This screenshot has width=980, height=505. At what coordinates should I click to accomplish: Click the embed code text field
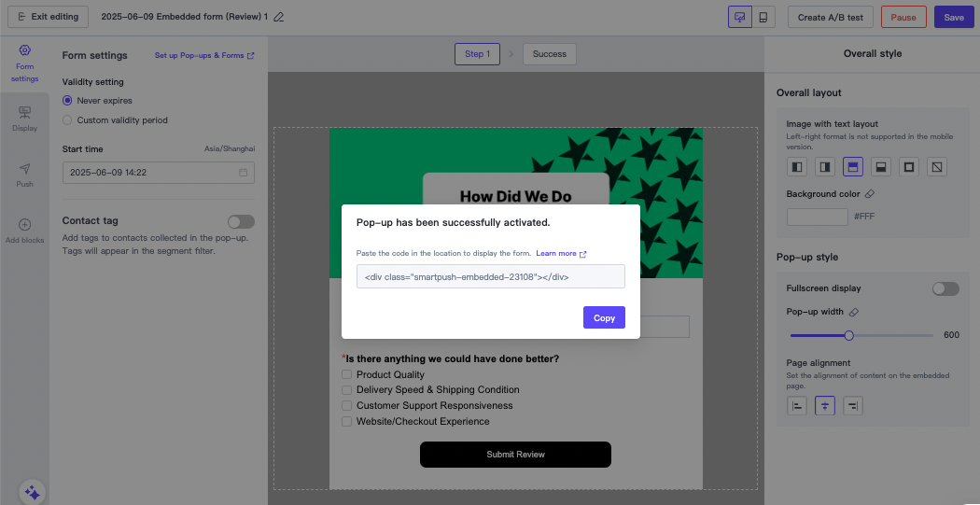490,277
